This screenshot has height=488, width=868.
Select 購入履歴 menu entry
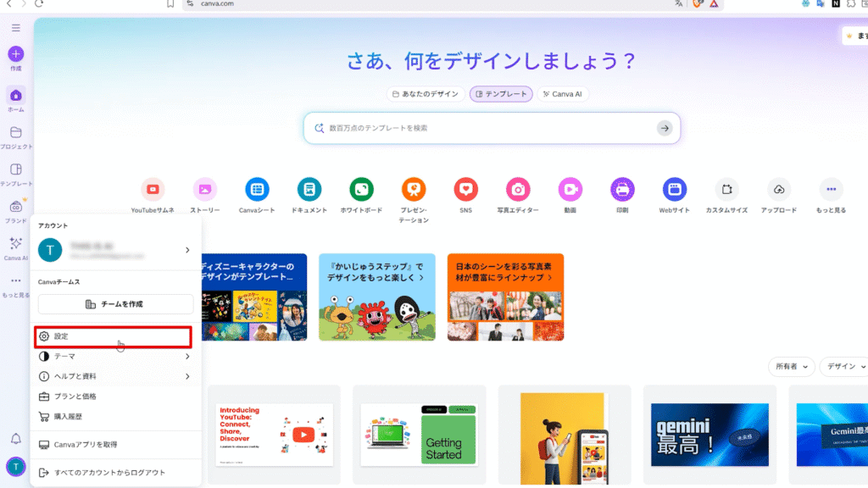(x=68, y=416)
